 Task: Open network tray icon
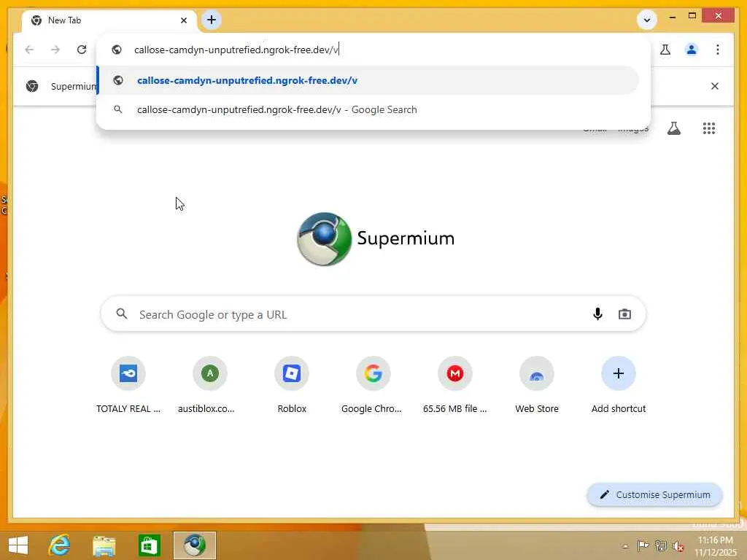660,545
